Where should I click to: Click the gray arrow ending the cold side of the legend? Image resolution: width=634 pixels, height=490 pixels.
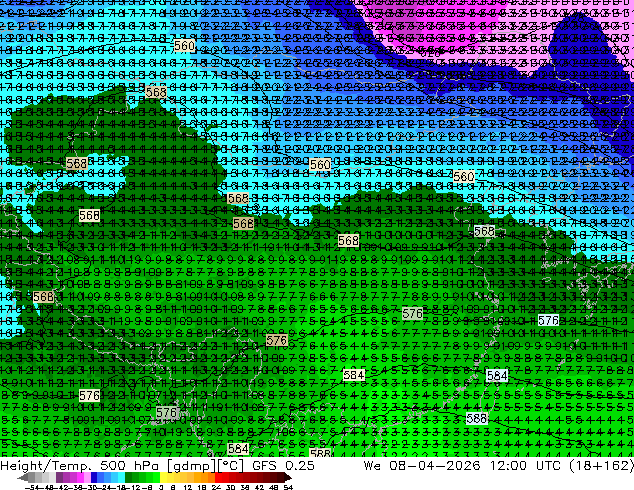[x=23, y=478]
